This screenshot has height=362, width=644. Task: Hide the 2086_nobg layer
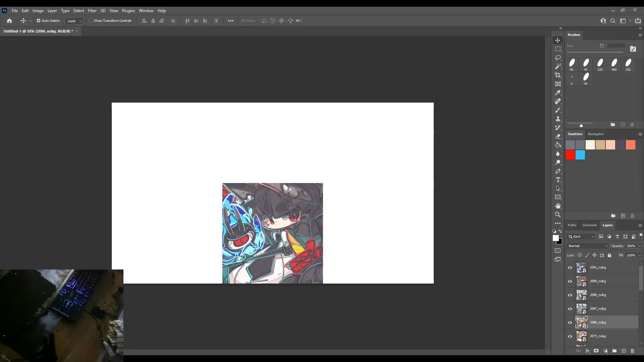570,322
